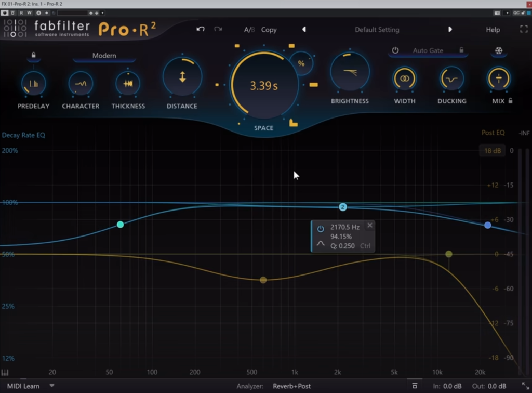Click the snowflake freeze button
This screenshot has height=393, width=532.
[498, 51]
